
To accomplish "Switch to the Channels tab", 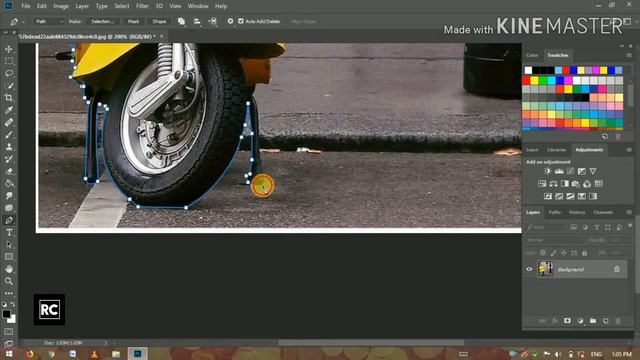I will [603, 212].
